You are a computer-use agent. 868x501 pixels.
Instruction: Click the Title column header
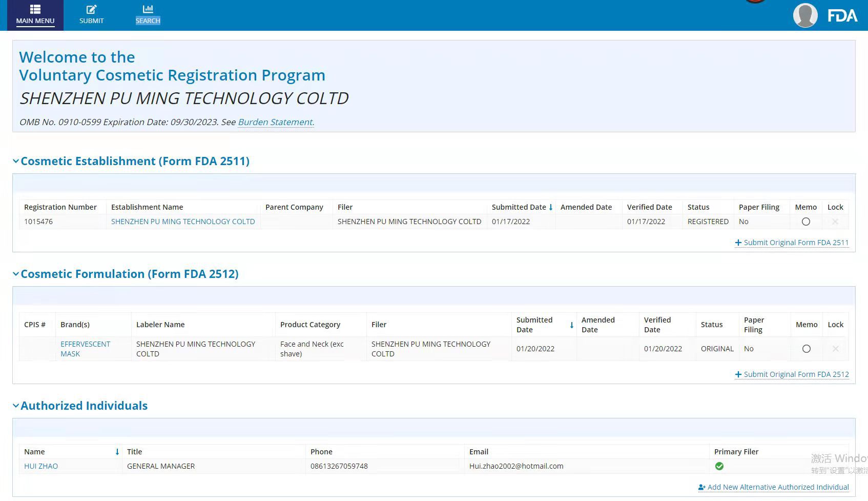pos(134,452)
